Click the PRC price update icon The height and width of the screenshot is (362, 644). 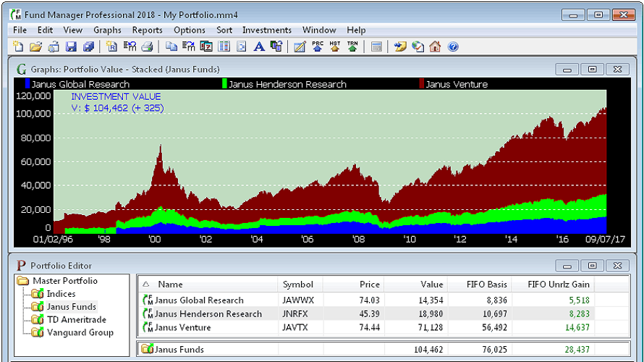pyautogui.click(x=318, y=47)
